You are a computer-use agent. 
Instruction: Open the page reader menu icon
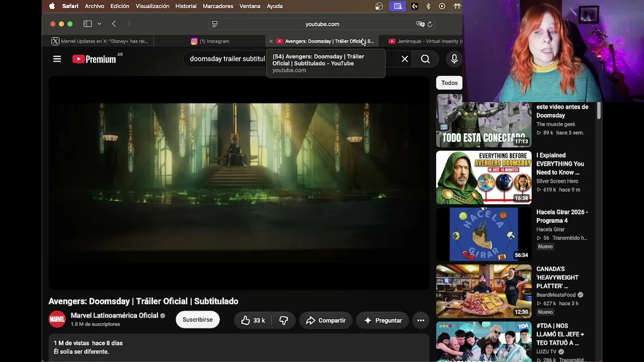215,24
